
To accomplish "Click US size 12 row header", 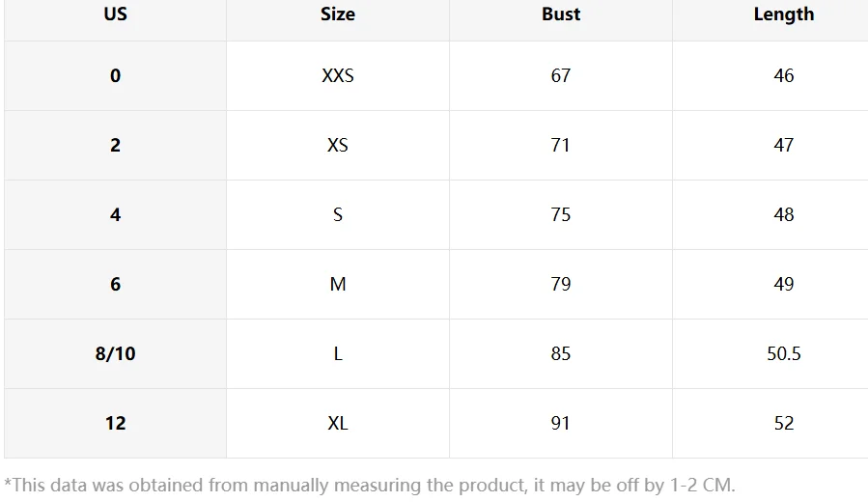I will click(115, 423).
